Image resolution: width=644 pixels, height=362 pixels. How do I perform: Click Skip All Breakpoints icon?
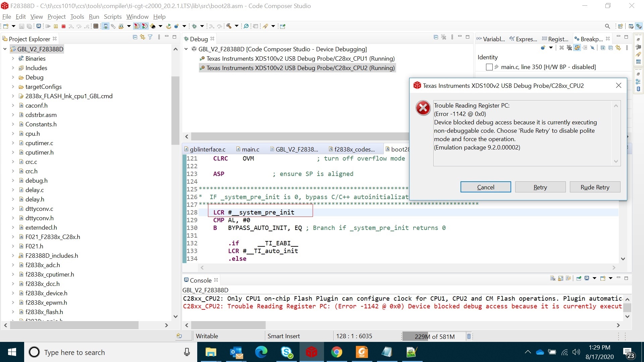[592, 48]
